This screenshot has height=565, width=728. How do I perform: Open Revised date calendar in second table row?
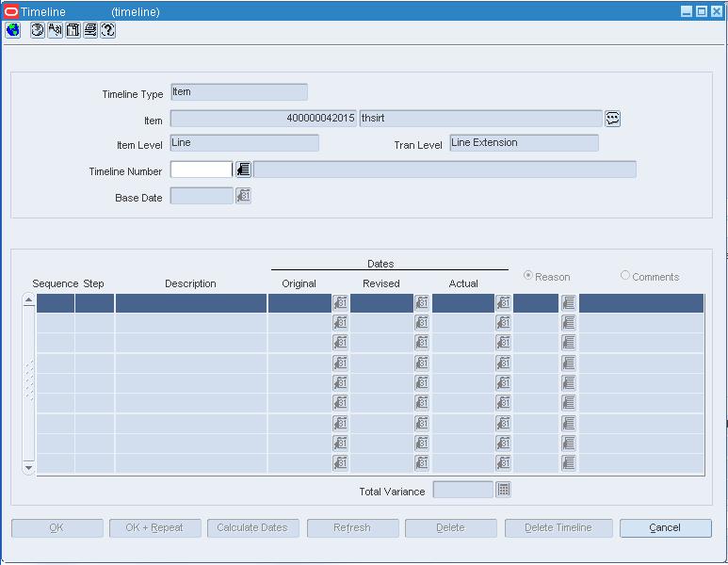[422, 323]
